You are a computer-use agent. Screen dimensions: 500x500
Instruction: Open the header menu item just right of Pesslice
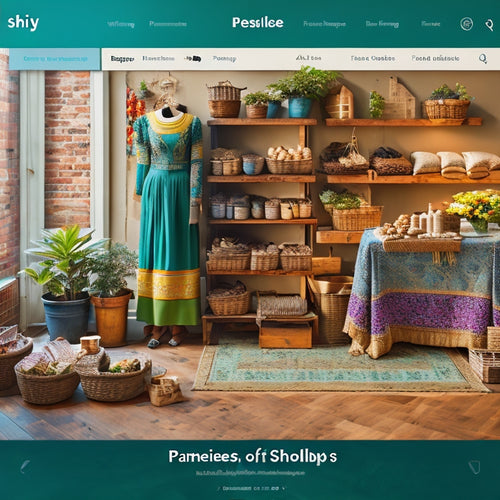324,24
